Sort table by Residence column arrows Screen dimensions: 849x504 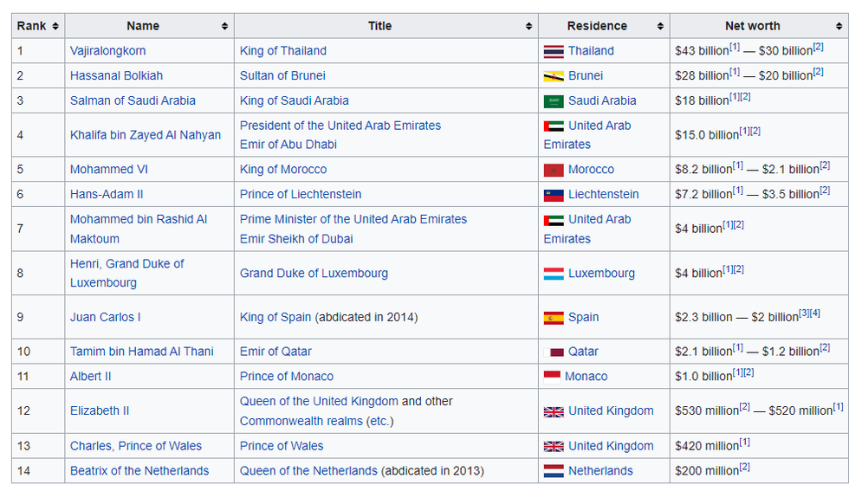659,27
